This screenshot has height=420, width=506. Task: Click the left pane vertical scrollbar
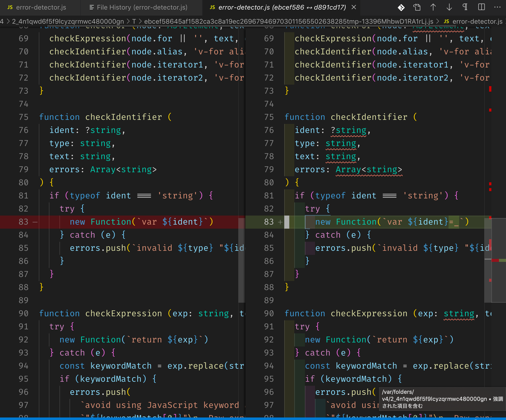[x=242, y=260]
